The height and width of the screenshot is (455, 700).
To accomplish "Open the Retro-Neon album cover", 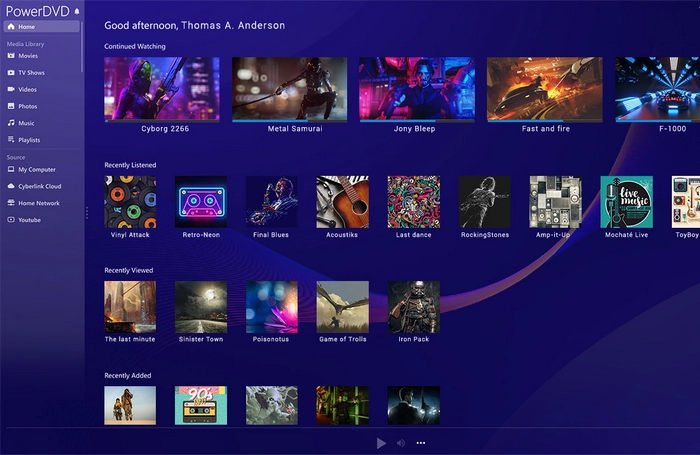I will [x=201, y=202].
